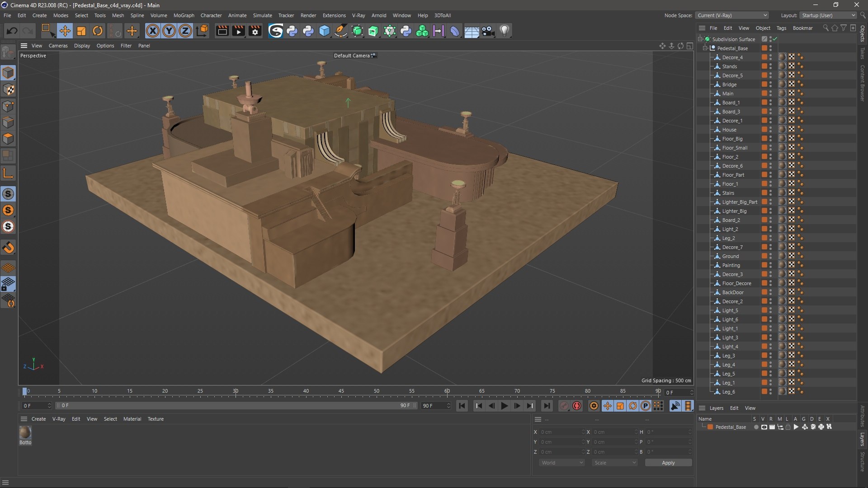Click the Floor grid environment icon
The image size is (868, 488).
pyautogui.click(x=472, y=31)
